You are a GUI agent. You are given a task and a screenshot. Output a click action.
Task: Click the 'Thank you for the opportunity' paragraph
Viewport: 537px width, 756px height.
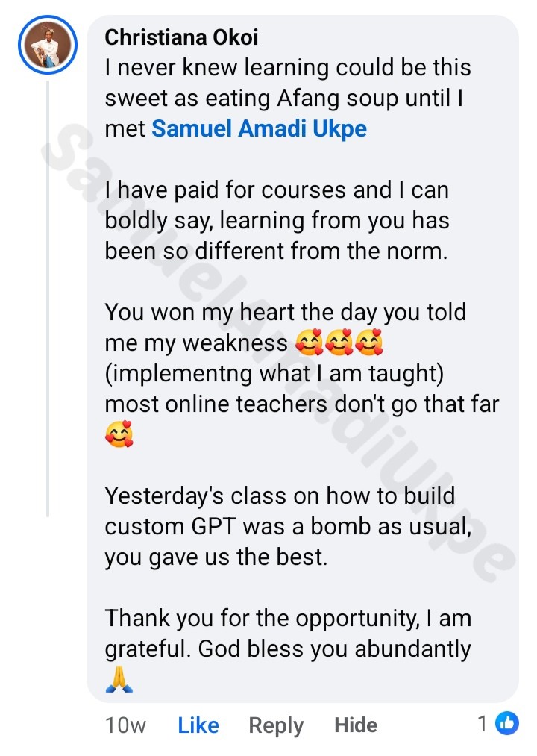point(288,649)
